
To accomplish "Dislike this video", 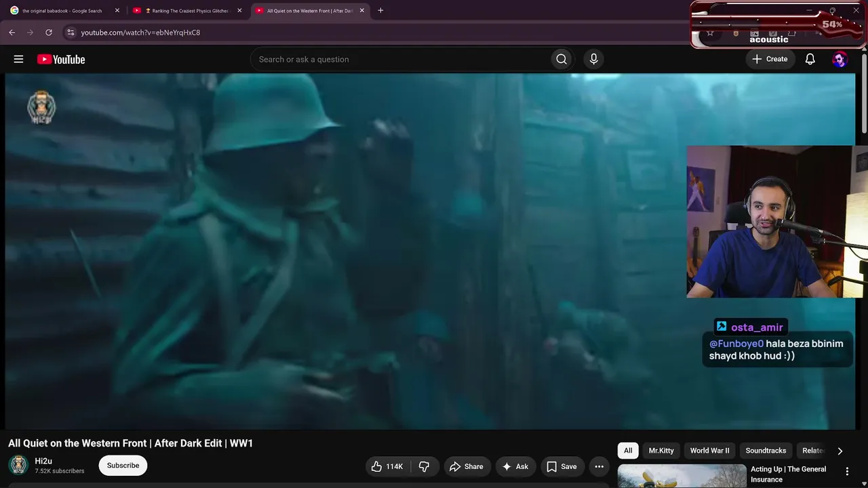I will [x=425, y=466].
